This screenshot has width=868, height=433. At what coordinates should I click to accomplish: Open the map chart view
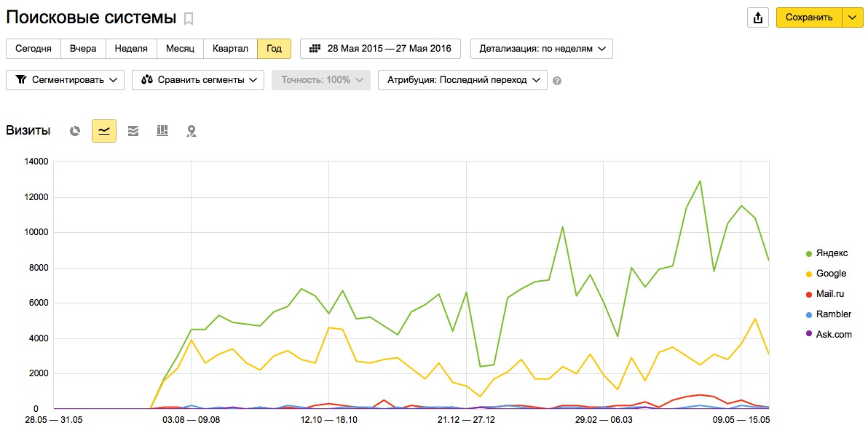(x=192, y=131)
